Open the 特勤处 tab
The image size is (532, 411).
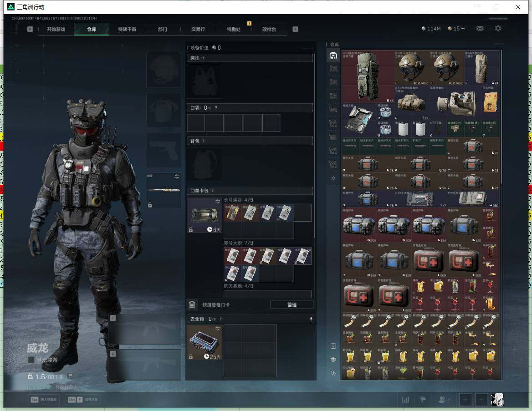[x=234, y=29]
